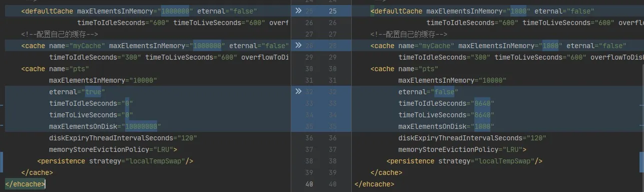The height and width of the screenshot is (192, 644).
Task: Click left pane timeToIdleSeconds="0" value
Action: tap(127, 103)
